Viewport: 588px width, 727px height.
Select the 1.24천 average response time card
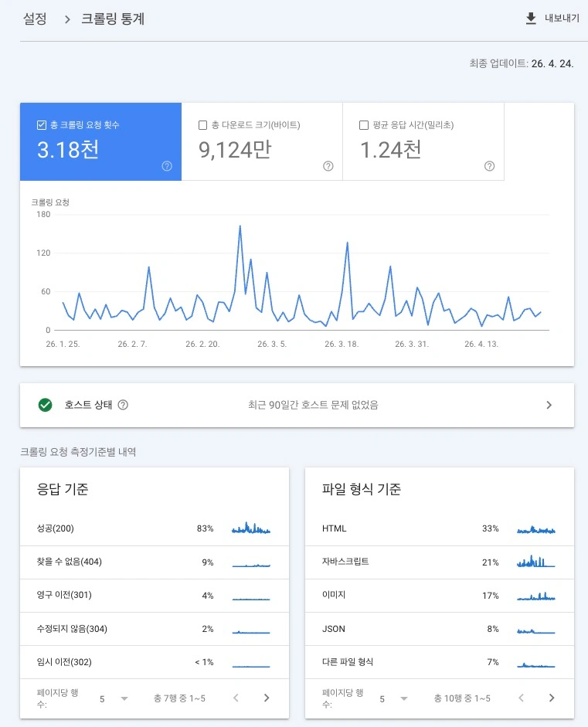[423, 141]
